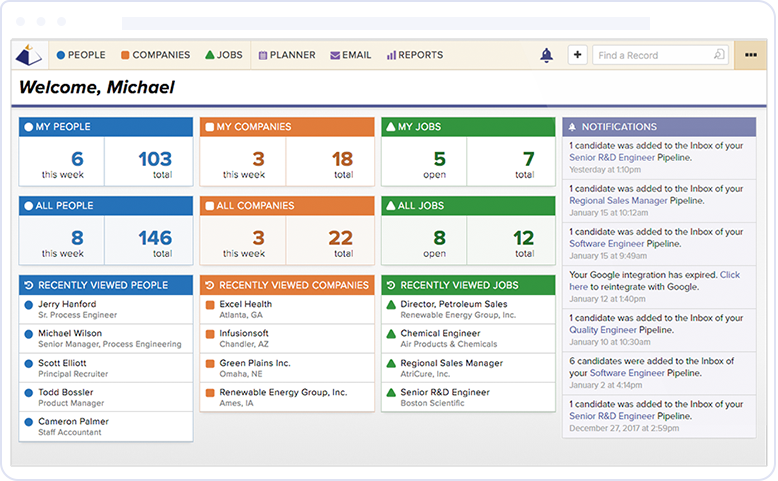The image size is (778, 481).
Task: Open the Planner calendar
Action: click(x=286, y=56)
